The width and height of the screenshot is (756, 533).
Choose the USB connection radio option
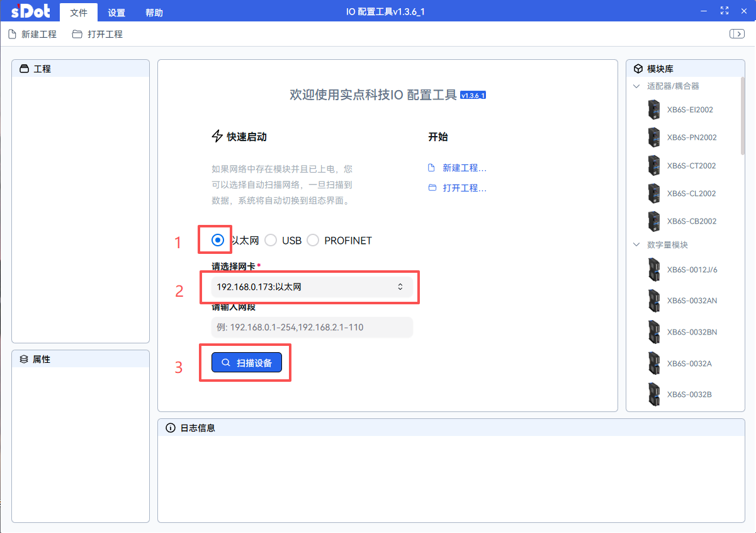[x=271, y=240]
